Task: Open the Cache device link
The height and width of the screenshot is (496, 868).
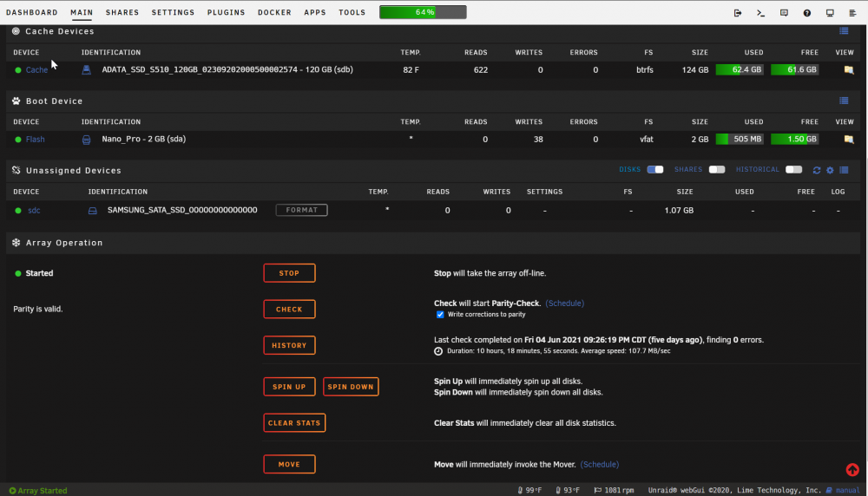Action: pyautogui.click(x=36, y=70)
